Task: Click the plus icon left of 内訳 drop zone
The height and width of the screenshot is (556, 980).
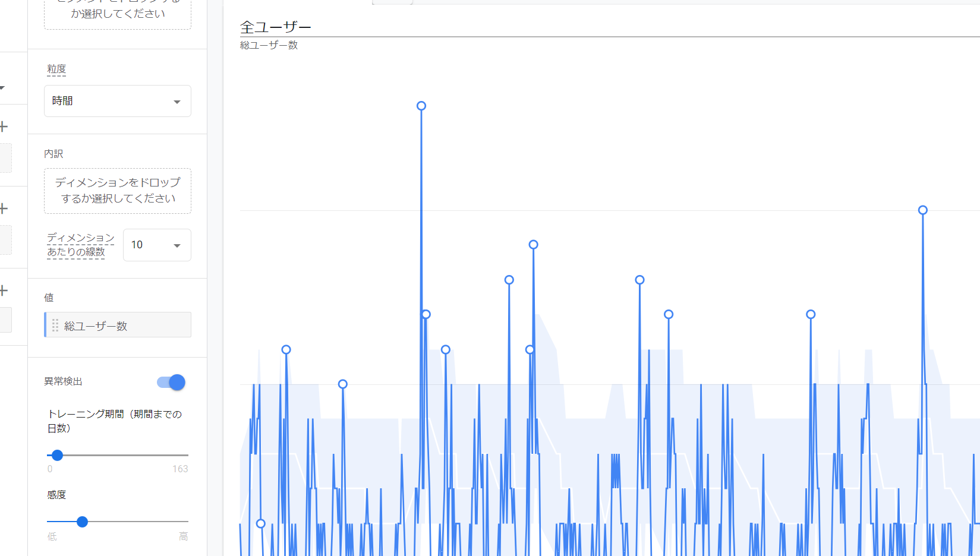Action: [4, 208]
